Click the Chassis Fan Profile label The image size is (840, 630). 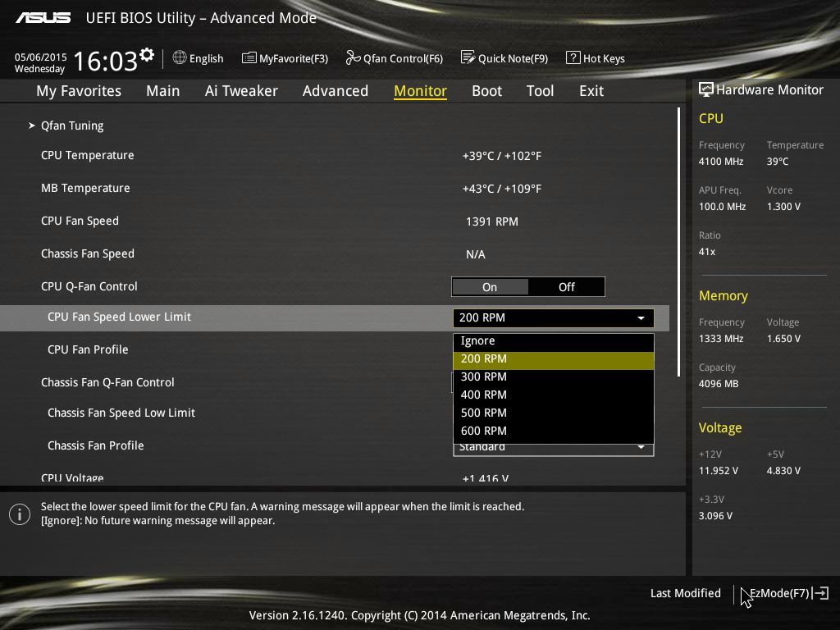(95, 445)
